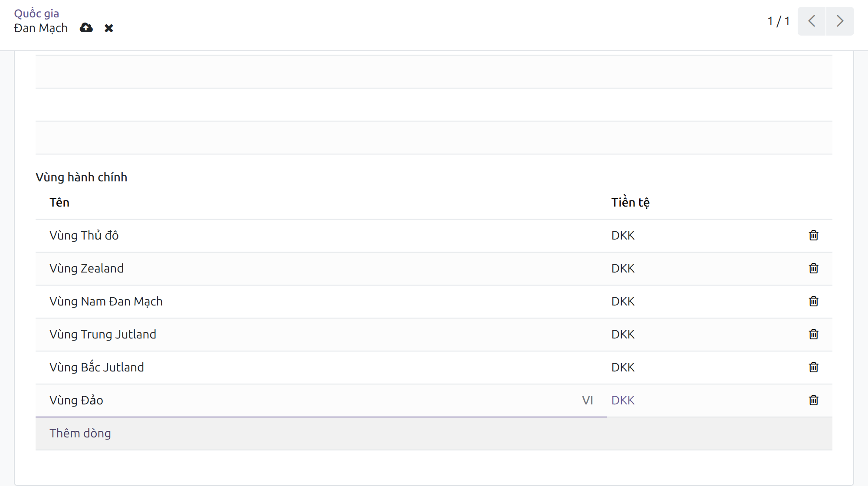Screen dimensions: 868x486
Task: Click the Thêm dòng add line link
Action: pos(80,433)
